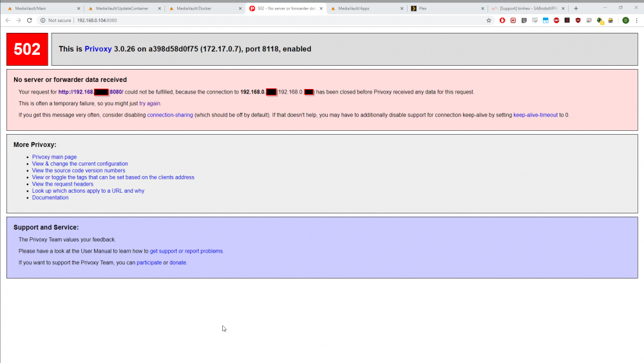The width and height of the screenshot is (644, 363).
Task: Open the Documentation link
Action: coord(50,198)
